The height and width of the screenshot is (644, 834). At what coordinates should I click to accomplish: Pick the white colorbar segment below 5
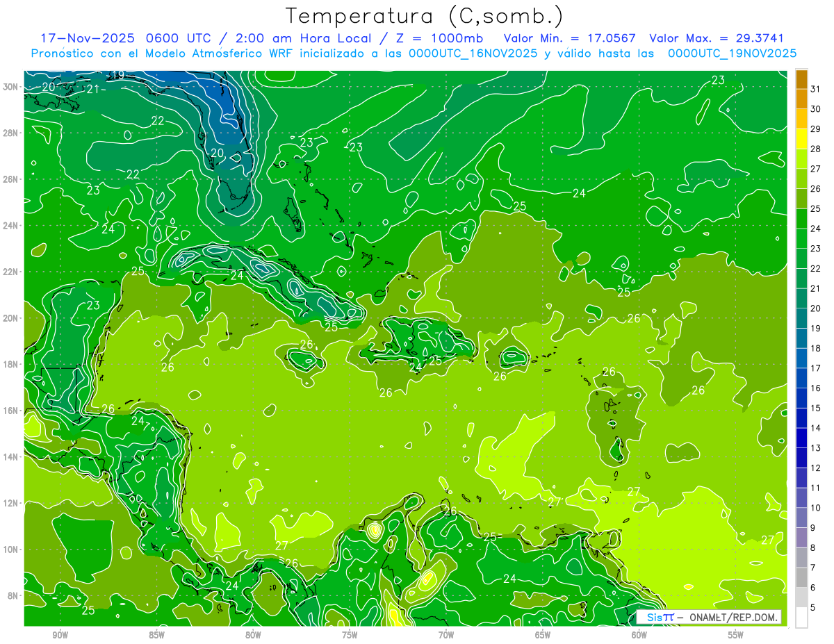pyautogui.click(x=801, y=618)
